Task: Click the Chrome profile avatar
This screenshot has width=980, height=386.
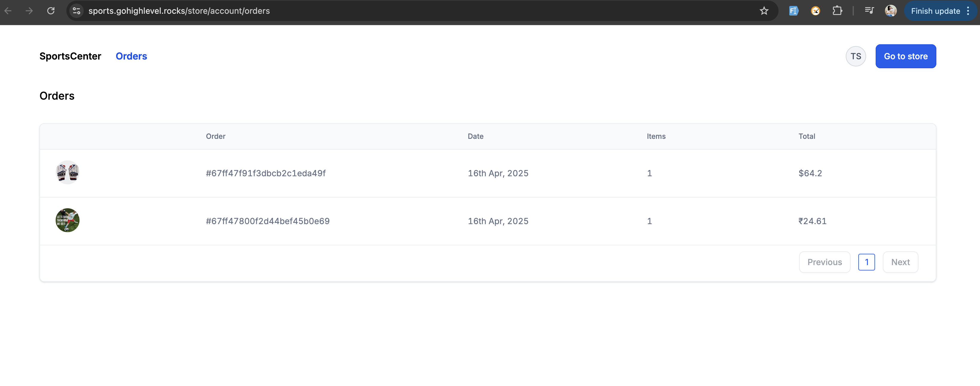Action: tap(890, 11)
